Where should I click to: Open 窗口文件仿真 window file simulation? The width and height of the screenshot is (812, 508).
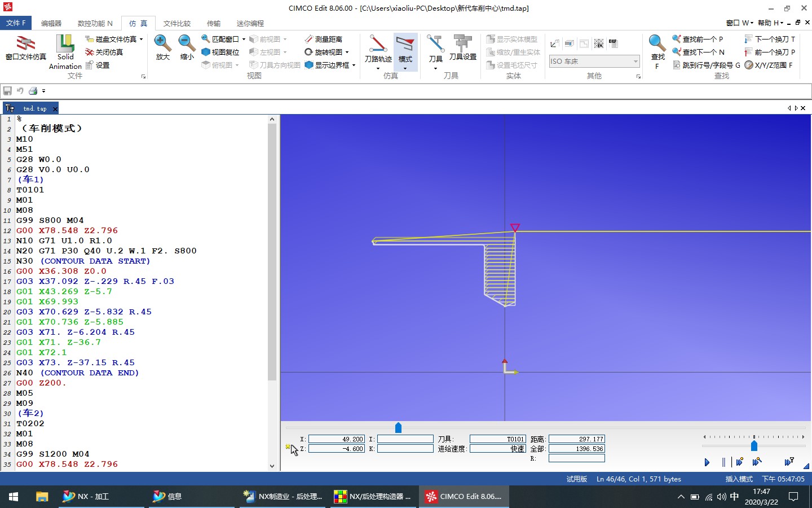click(25, 47)
